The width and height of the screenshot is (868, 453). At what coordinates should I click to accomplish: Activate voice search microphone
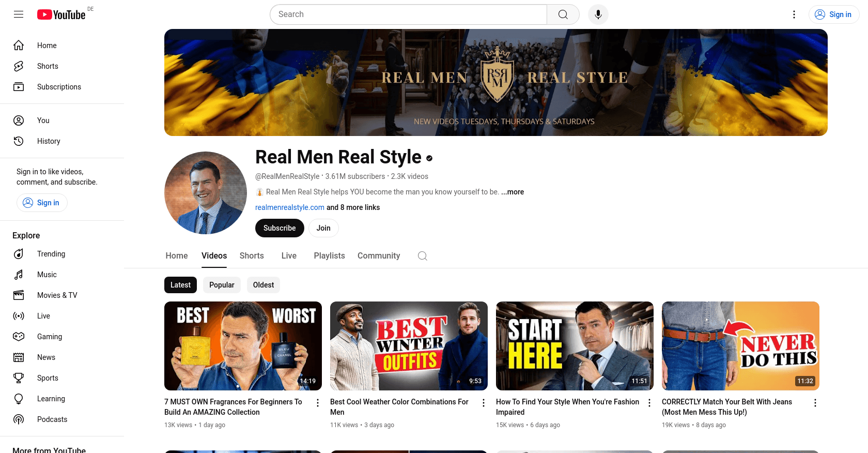click(598, 14)
